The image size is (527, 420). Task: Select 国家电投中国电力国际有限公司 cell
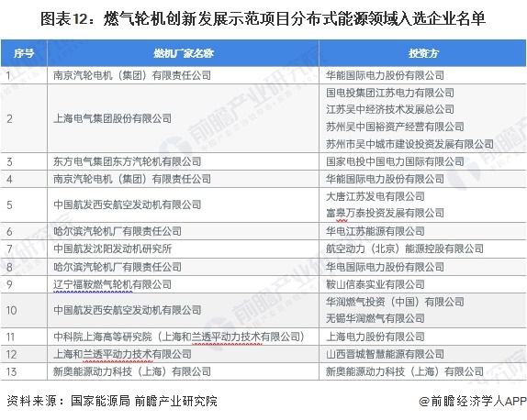click(423, 161)
